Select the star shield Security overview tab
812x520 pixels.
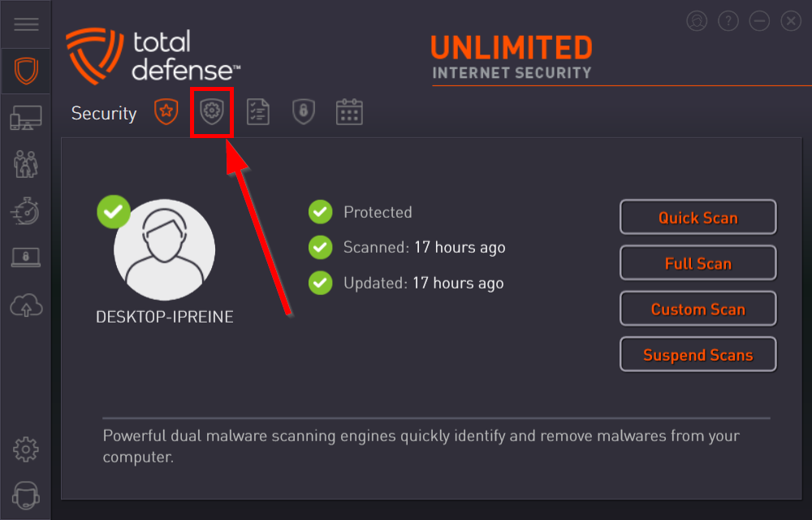click(x=166, y=111)
